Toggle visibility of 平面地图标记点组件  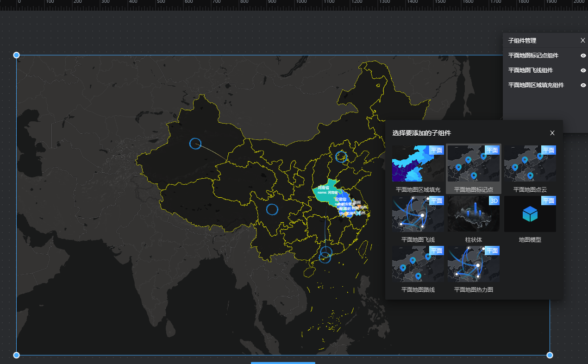(583, 56)
